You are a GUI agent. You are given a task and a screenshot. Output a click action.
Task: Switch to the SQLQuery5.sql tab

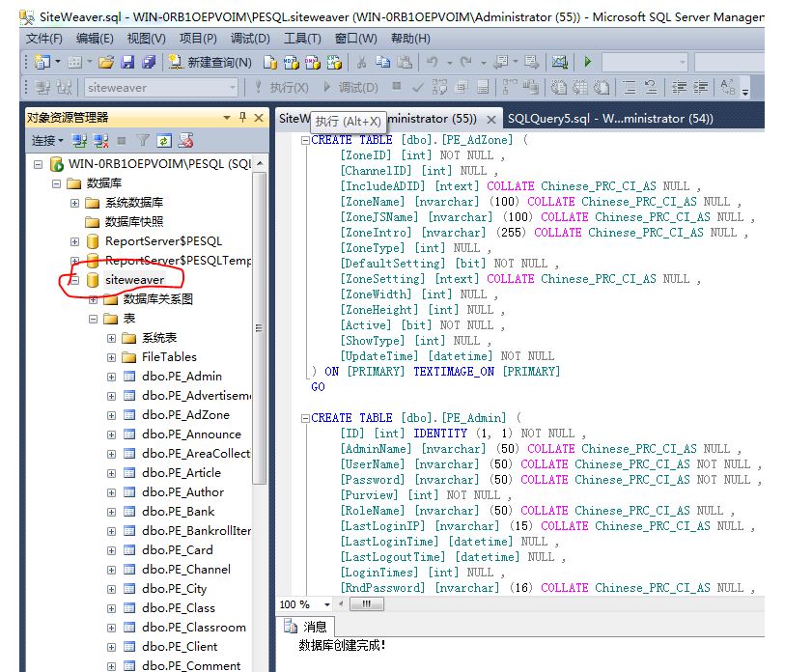coord(609,119)
